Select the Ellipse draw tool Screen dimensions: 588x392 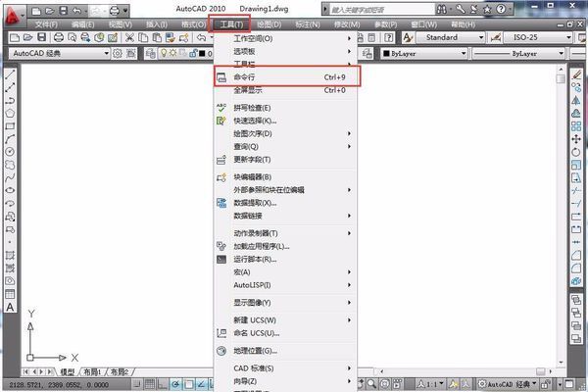point(10,190)
